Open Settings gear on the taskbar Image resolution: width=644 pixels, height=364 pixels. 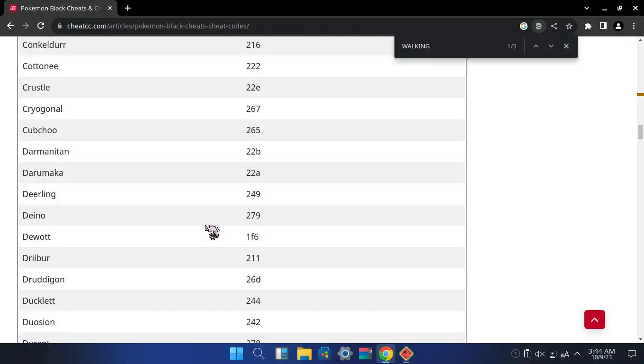pos(345,354)
